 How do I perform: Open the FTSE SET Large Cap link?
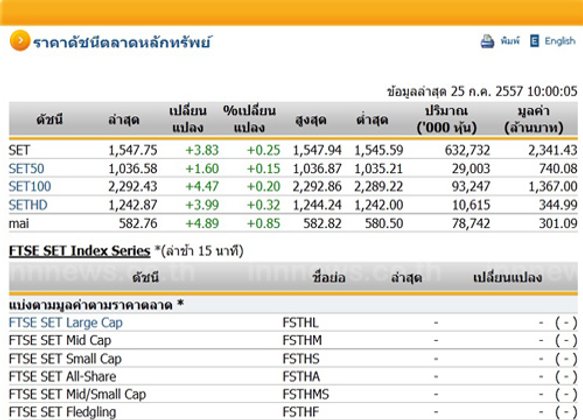point(65,323)
